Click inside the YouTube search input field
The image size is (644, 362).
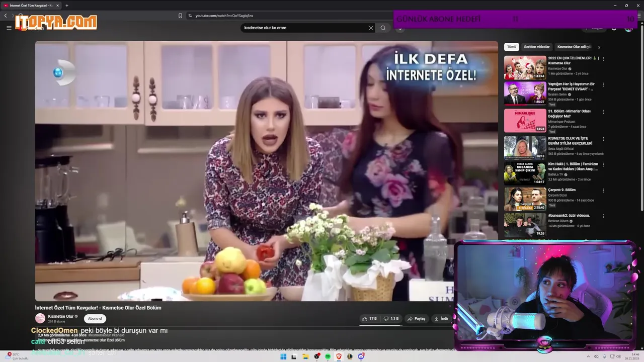[304, 28]
